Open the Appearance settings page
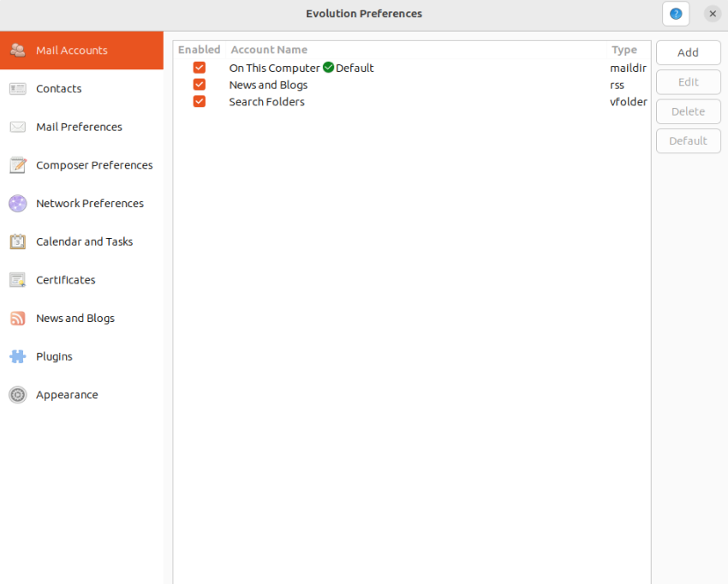Viewport: 728px width, 584px height. [x=81, y=395]
